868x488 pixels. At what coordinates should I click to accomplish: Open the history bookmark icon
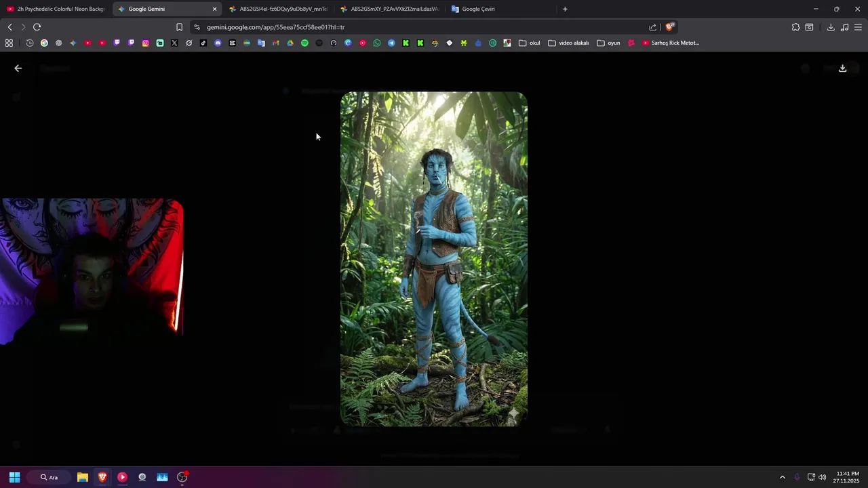coord(30,43)
